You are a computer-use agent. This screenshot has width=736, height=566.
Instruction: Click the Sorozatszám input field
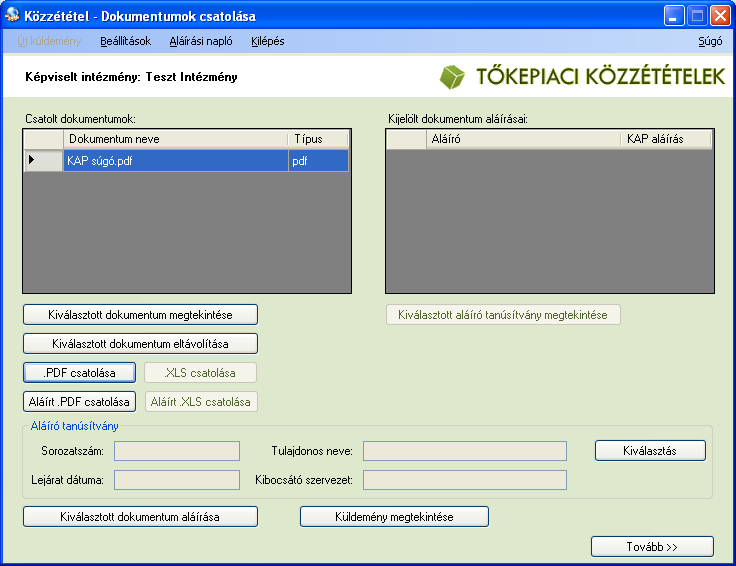177,451
